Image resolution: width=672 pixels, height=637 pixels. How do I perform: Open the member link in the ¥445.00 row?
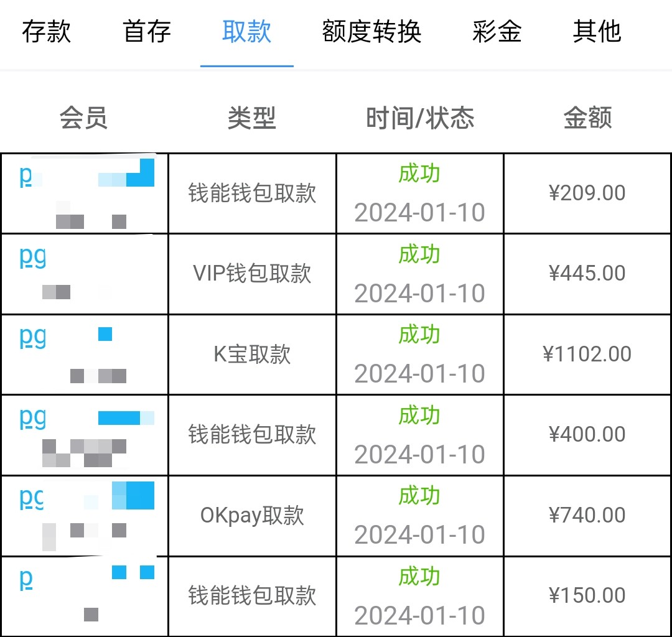click(33, 258)
